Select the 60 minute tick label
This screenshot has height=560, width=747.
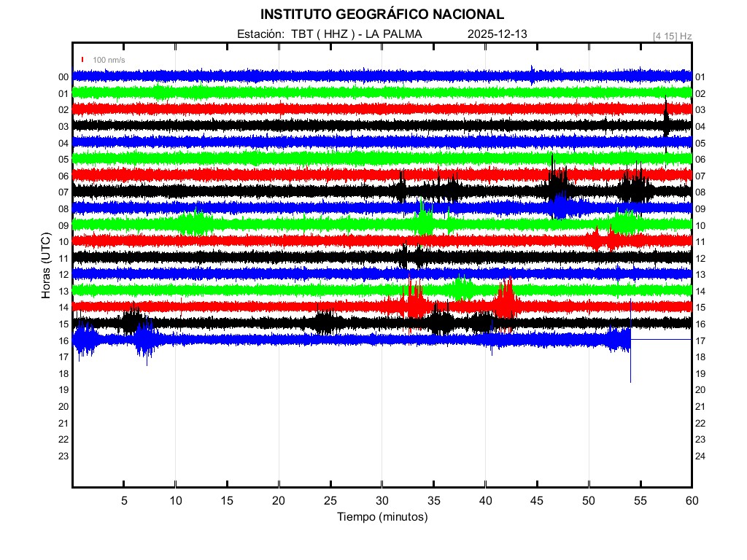point(692,500)
